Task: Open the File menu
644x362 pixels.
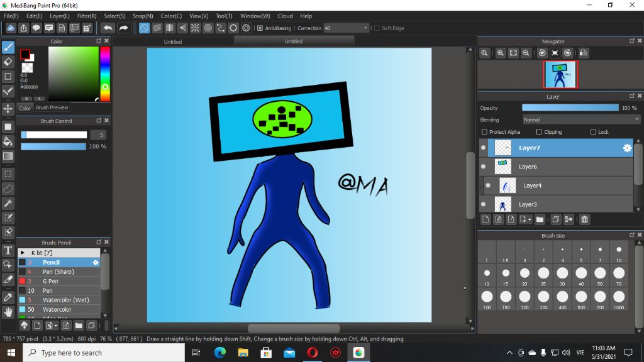Action: pyautogui.click(x=11, y=16)
